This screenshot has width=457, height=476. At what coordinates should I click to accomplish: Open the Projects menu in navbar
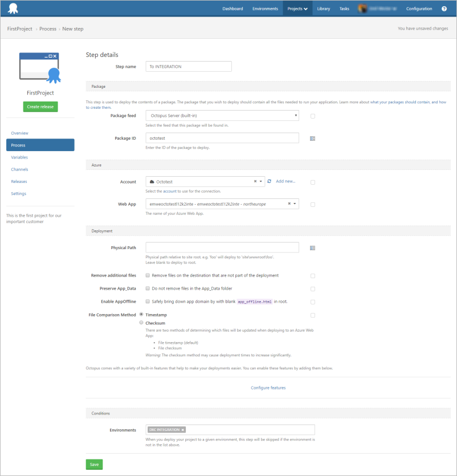pyautogui.click(x=297, y=9)
